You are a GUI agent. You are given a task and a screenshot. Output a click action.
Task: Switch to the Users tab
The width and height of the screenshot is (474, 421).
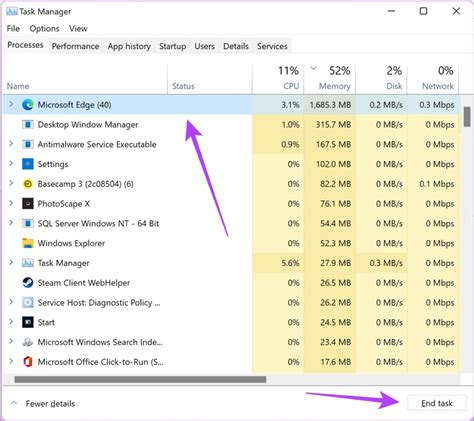[x=204, y=46]
